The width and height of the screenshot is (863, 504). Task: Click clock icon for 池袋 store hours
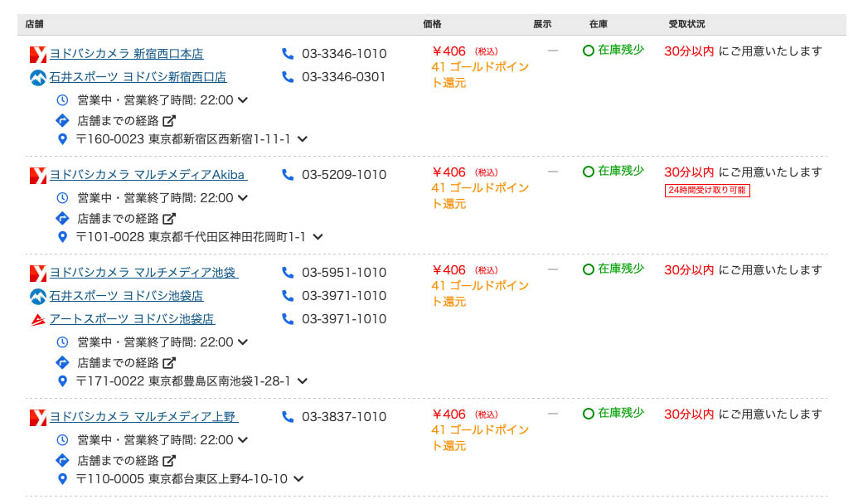63,342
